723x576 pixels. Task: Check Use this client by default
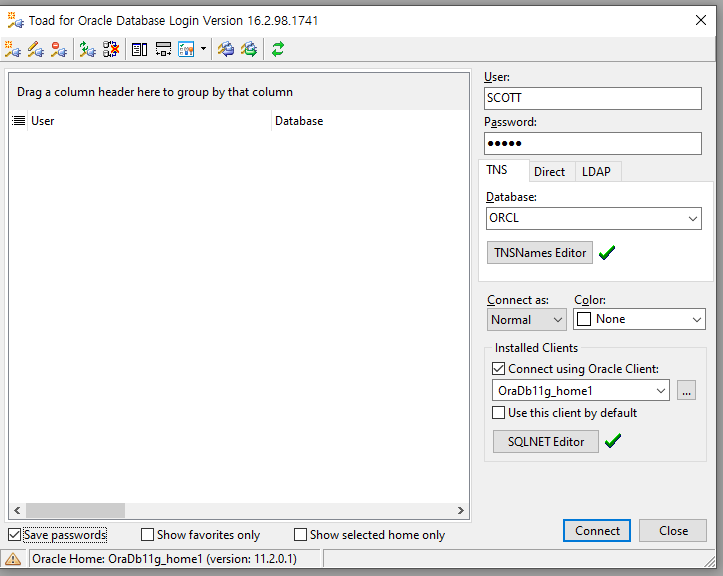pyautogui.click(x=498, y=413)
